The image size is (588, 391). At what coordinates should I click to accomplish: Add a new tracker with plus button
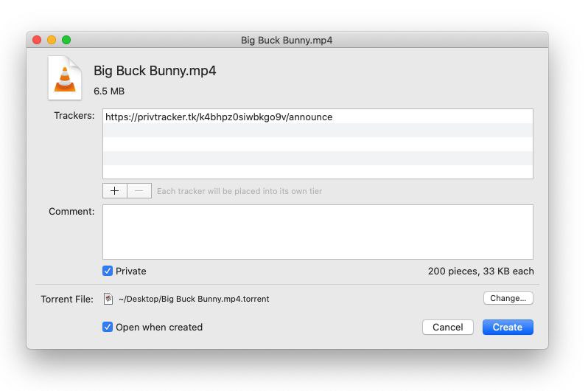pyautogui.click(x=115, y=191)
